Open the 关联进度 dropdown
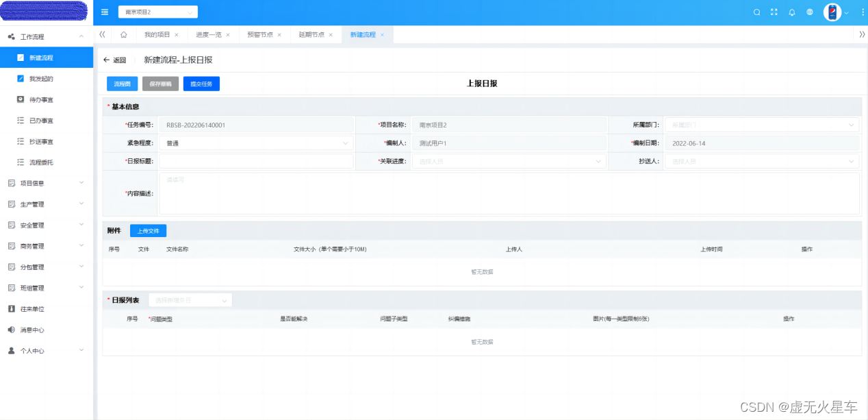The width and height of the screenshot is (868, 420). click(509, 161)
